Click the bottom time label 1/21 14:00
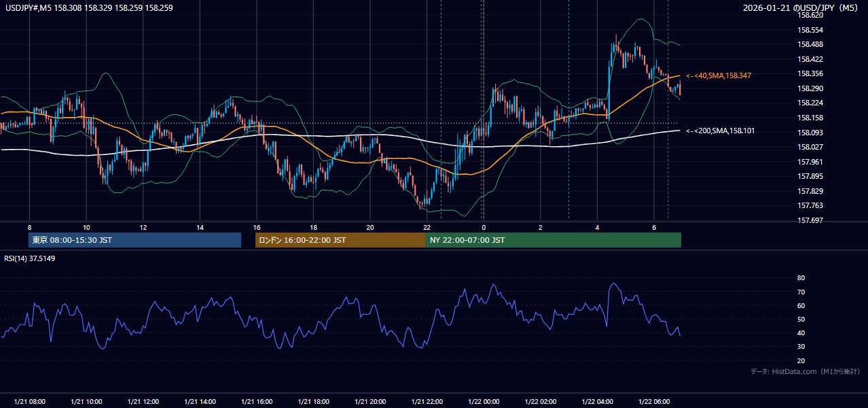Image resolution: width=868 pixels, height=408 pixels. [200, 402]
